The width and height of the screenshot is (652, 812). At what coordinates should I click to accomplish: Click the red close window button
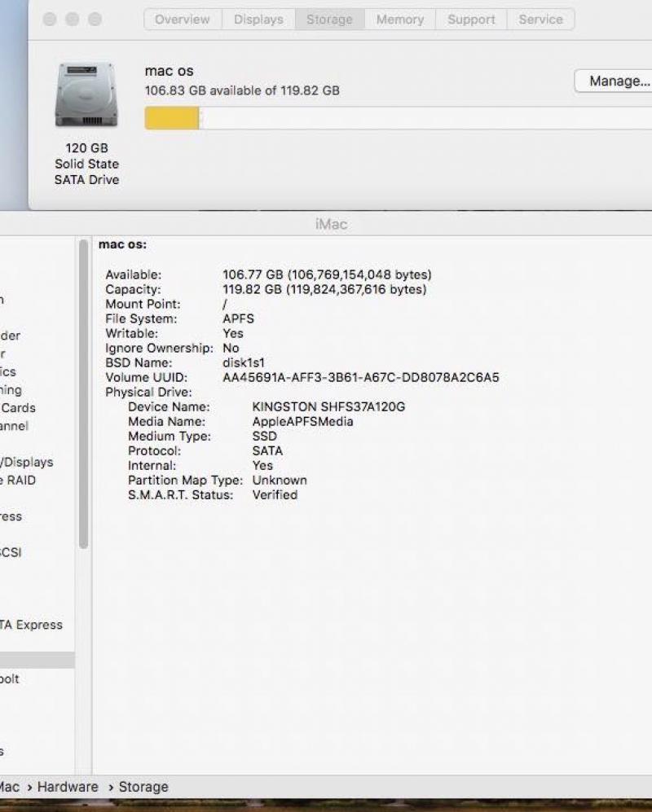(x=51, y=19)
